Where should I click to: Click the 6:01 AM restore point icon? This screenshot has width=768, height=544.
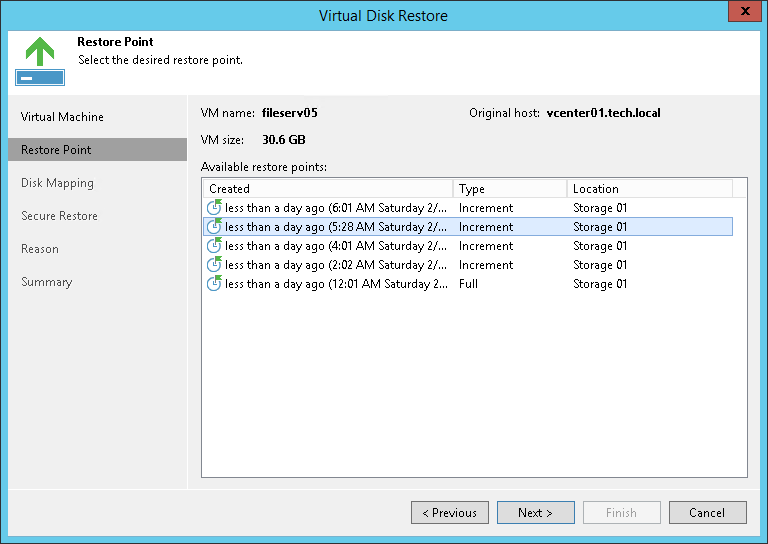click(213, 208)
